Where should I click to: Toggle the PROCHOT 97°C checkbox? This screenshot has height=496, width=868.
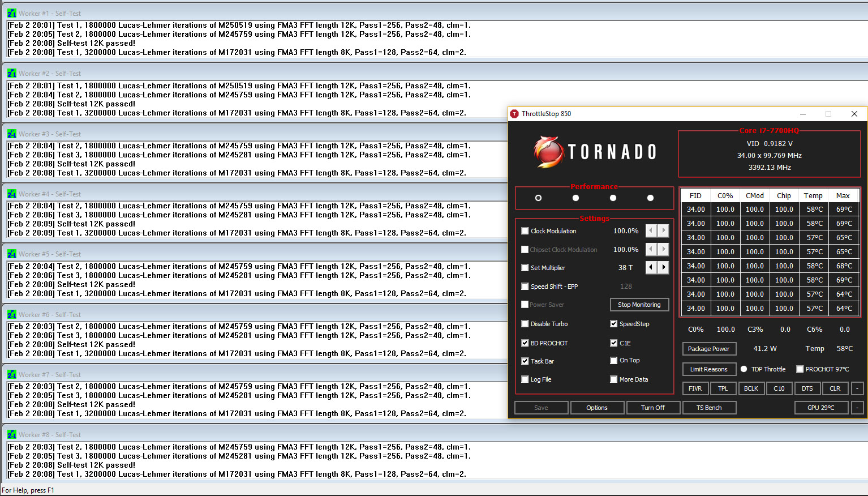click(800, 369)
